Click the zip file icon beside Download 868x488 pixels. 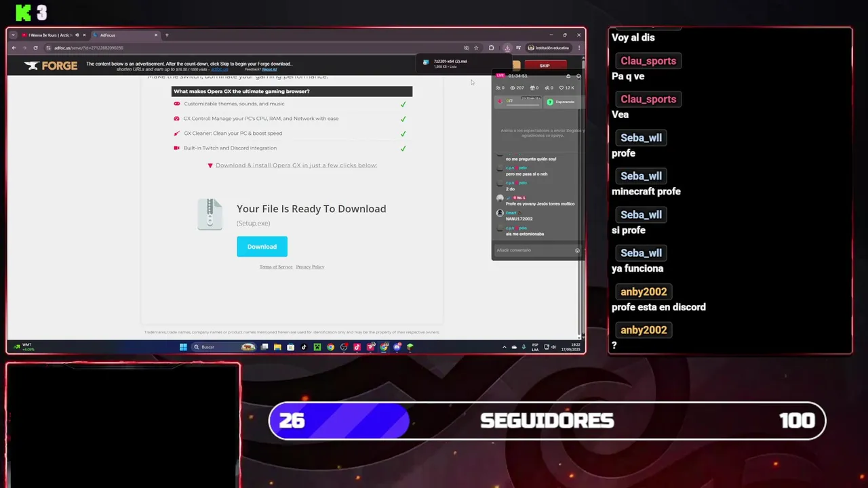tap(210, 214)
